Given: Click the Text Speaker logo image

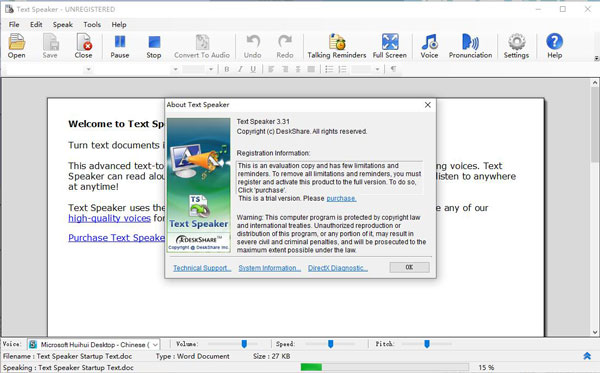Looking at the screenshot, I should click(199, 185).
